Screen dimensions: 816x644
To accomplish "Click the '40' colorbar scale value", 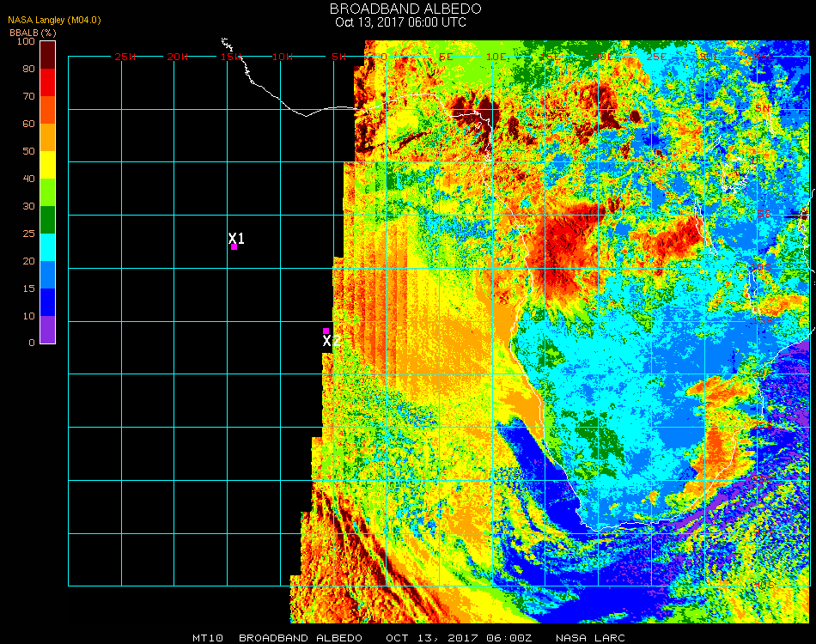I will click(28, 179).
